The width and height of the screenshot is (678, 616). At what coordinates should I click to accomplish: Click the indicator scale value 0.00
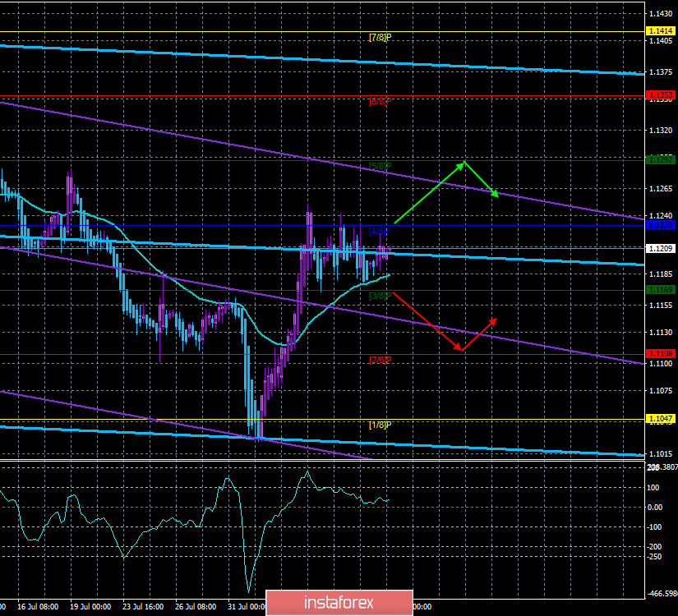(655, 508)
